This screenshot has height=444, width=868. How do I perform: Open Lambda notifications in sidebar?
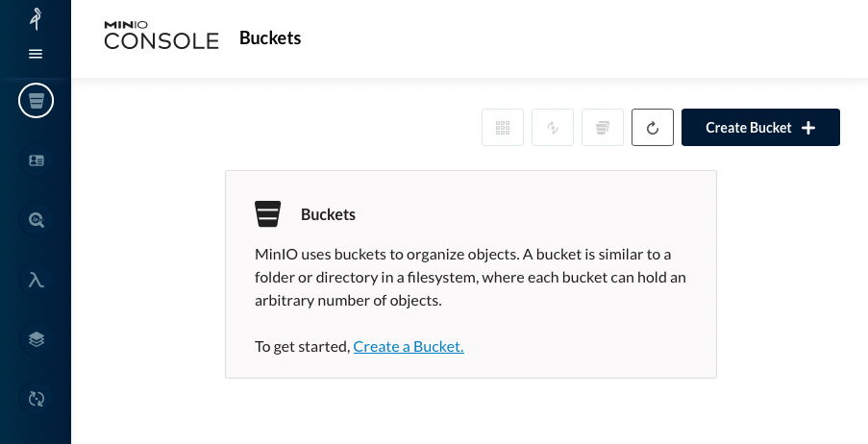36,280
